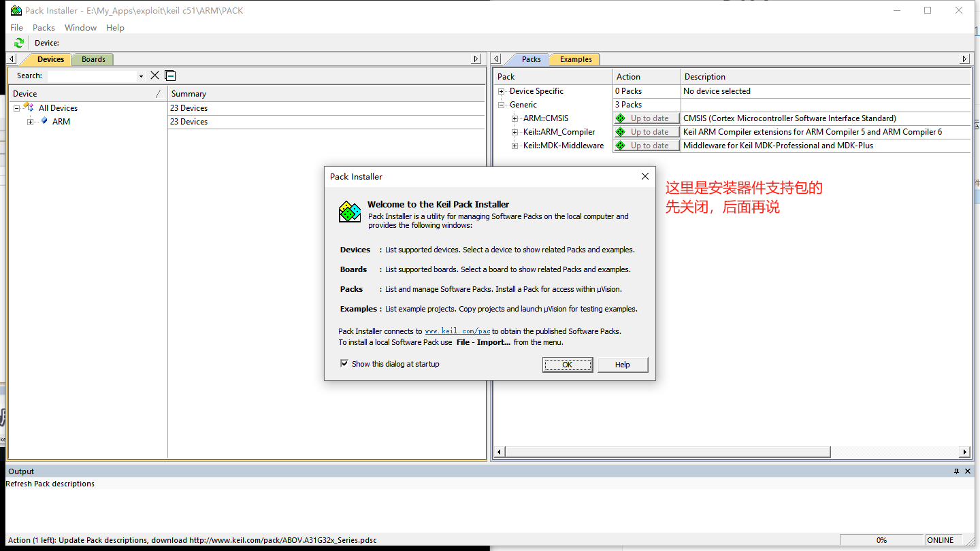The width and height of the screenshot is (980, 551).
Task: Click right scroll arrow of Devices tabs
Action: (477, 59)
